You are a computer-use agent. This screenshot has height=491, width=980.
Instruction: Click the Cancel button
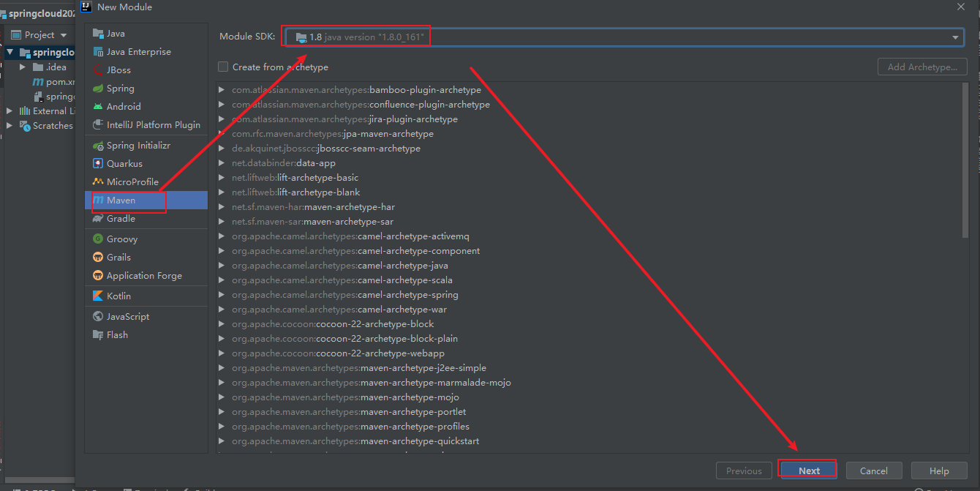pos(874,471)
